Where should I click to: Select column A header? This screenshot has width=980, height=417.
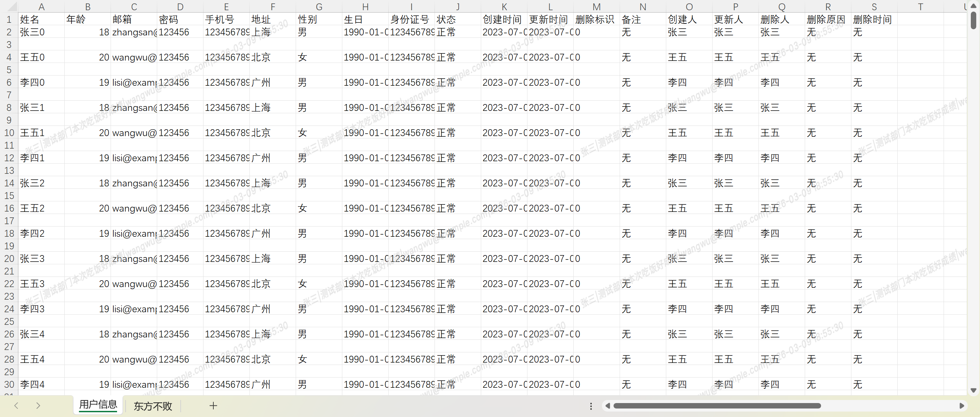(42, 6)
